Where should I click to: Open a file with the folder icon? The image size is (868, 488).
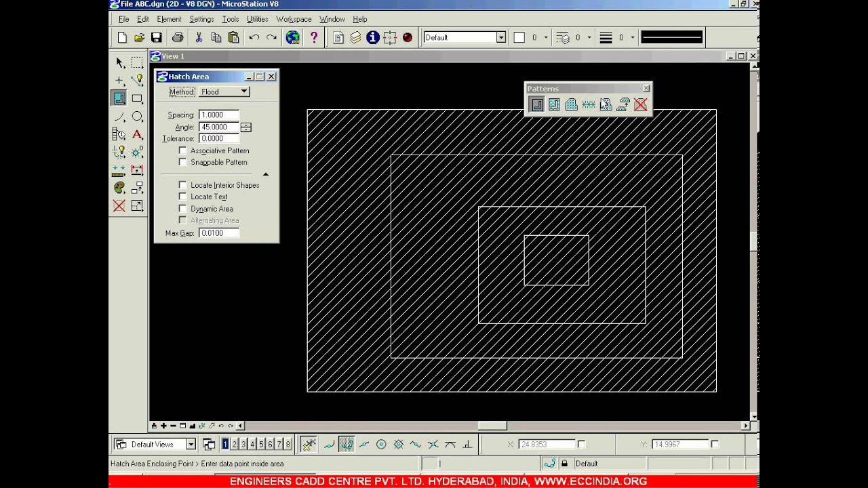(x=139, y=38)
